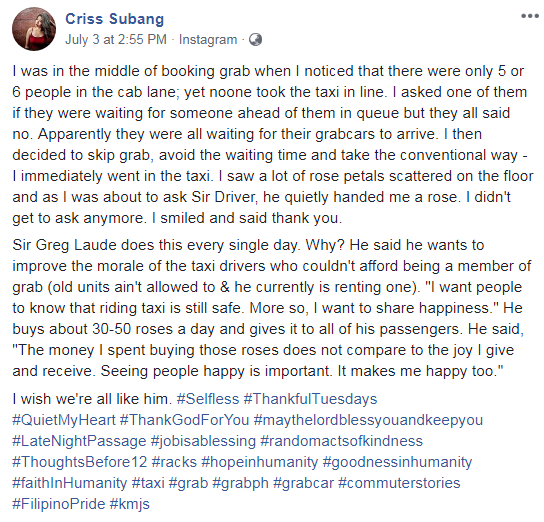Open the #FilipinoPride hashtag
Image resolution: width=544 pixels, height=522 pixels.
pyautogui.click(x=59, y=504)
